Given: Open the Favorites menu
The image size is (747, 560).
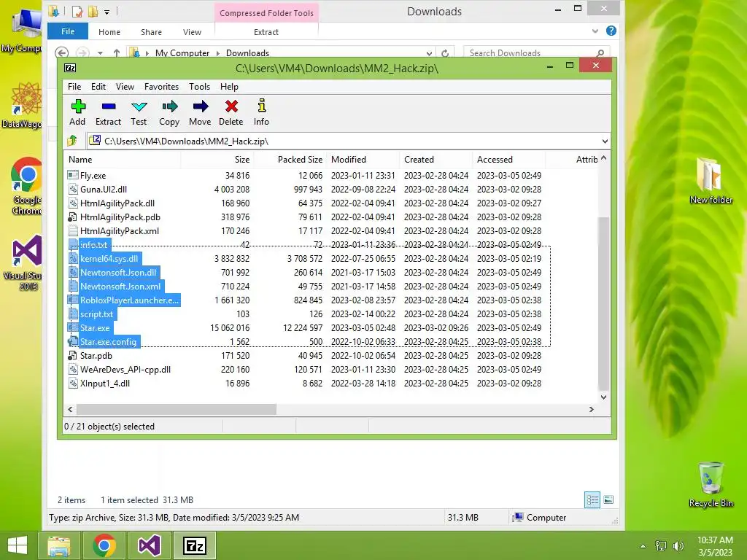Looking at the screenshot, I should tap(161, 87).
